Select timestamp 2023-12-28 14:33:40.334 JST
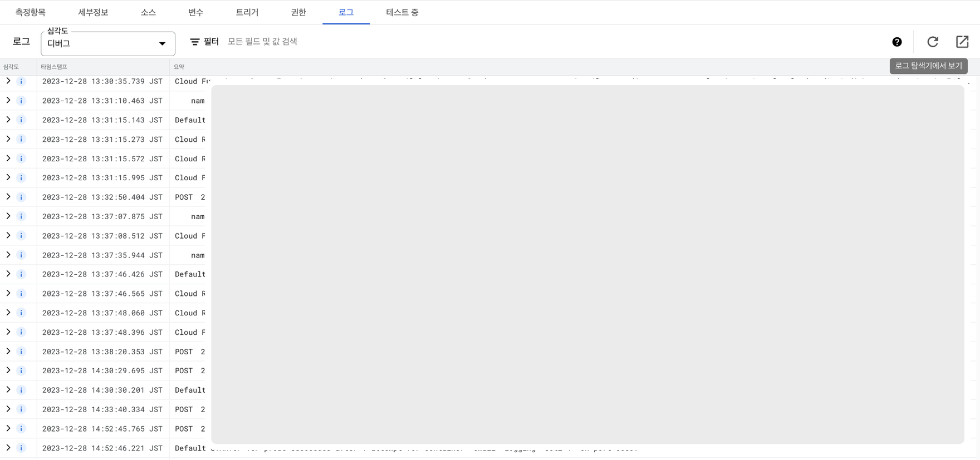Viewport: 980px width, 460px height. coord(102,409)
